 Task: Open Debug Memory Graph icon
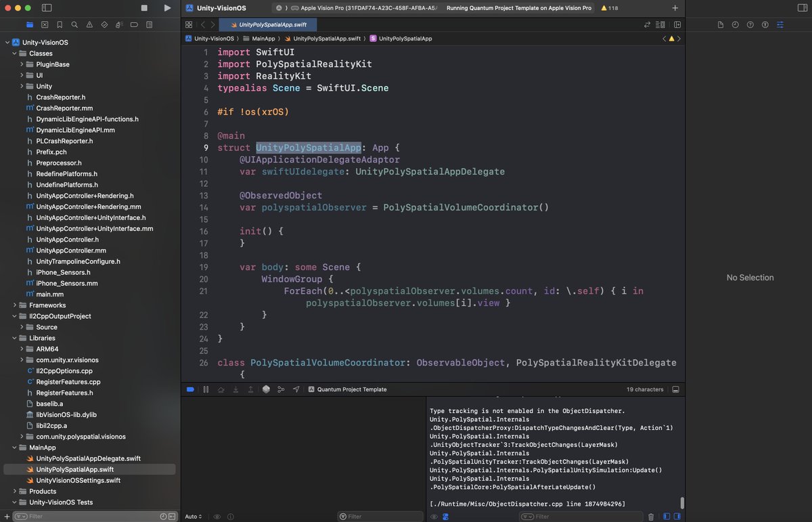(281, 389)
